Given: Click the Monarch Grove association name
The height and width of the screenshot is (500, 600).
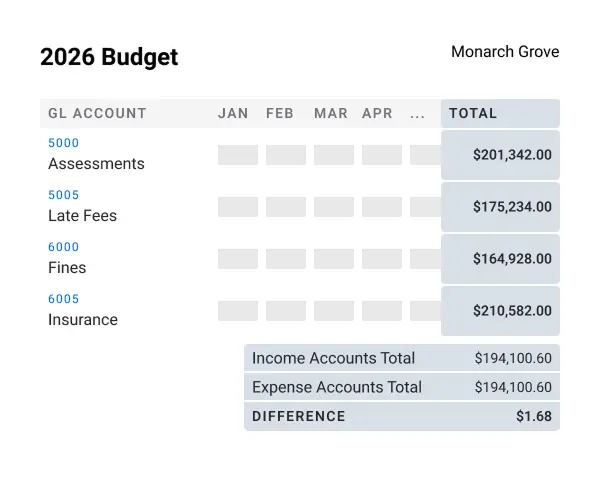Looking at the screenshot, I should coord(505,52).
